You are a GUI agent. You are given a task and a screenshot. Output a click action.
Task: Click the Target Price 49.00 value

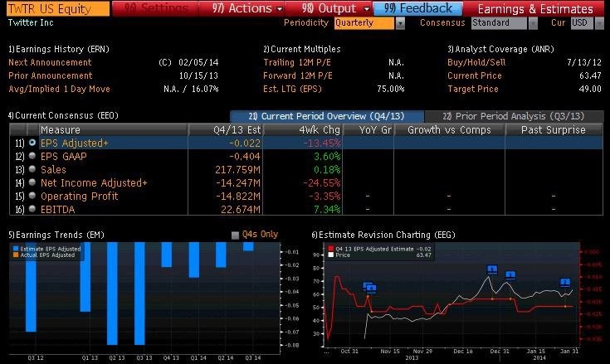click(x=590, y=89)
